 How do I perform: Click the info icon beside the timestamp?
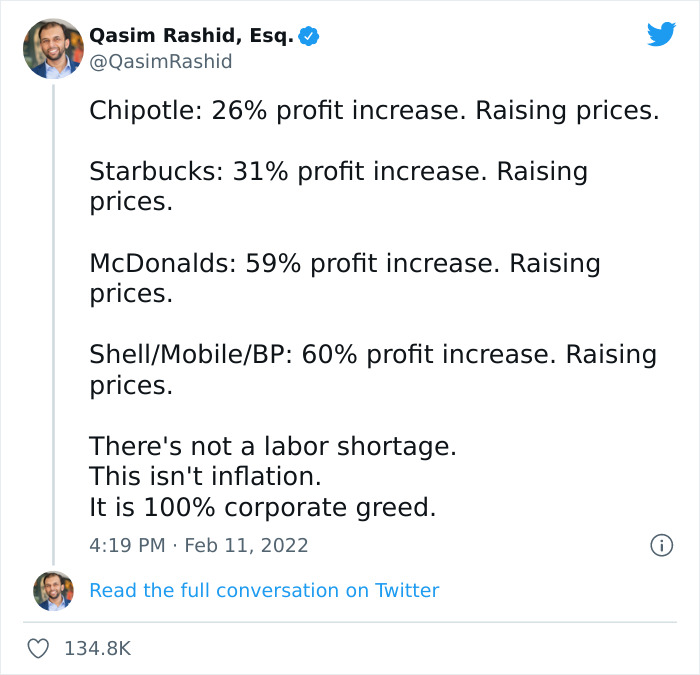click(660, 545)
